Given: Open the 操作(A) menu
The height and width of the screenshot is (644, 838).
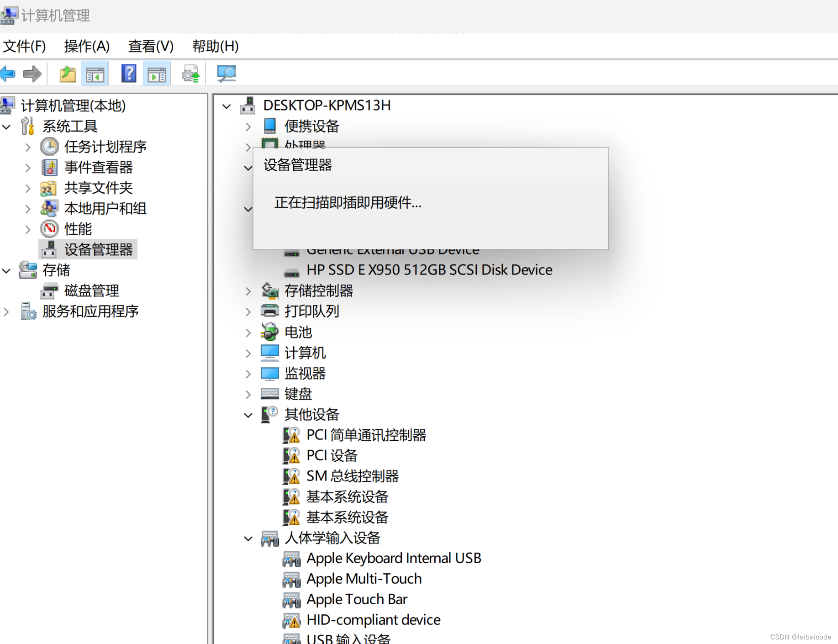Looking at the screenshot, I should (87, 46).
